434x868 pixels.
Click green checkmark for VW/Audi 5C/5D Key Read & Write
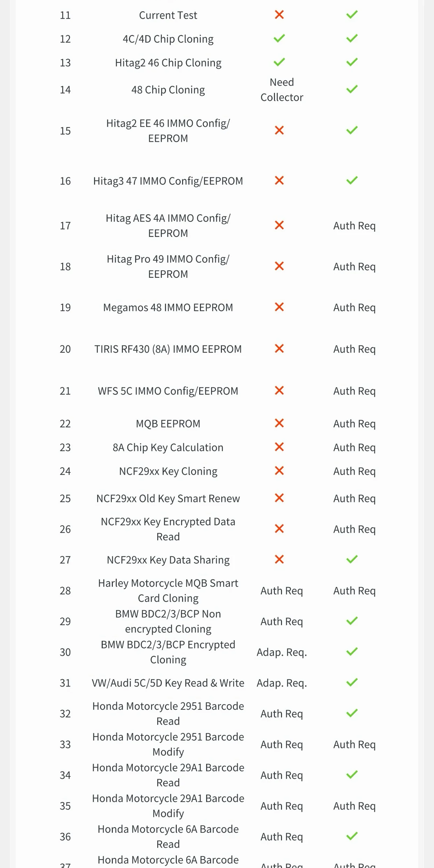tap(352, 682)
